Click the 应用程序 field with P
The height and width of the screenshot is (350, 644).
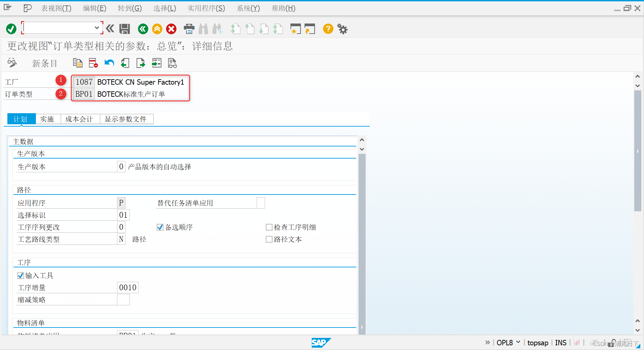pos(121,203)
